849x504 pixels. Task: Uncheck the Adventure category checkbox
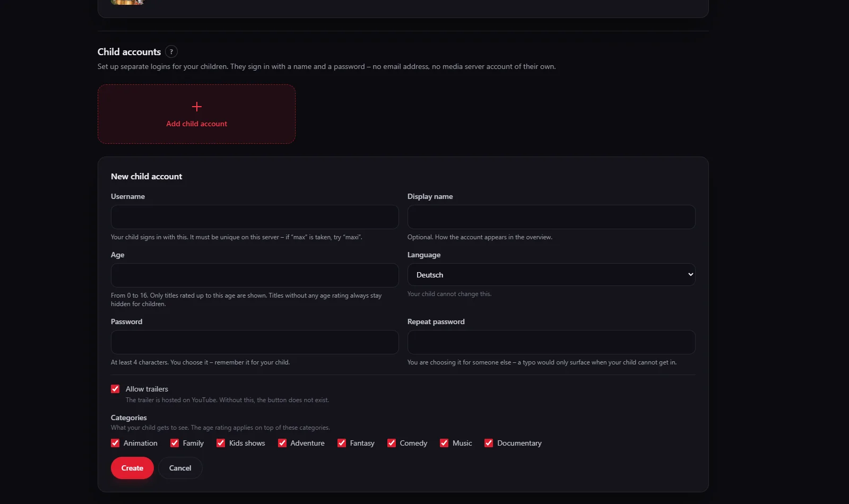pyautogui.click(x=282, y=443)
